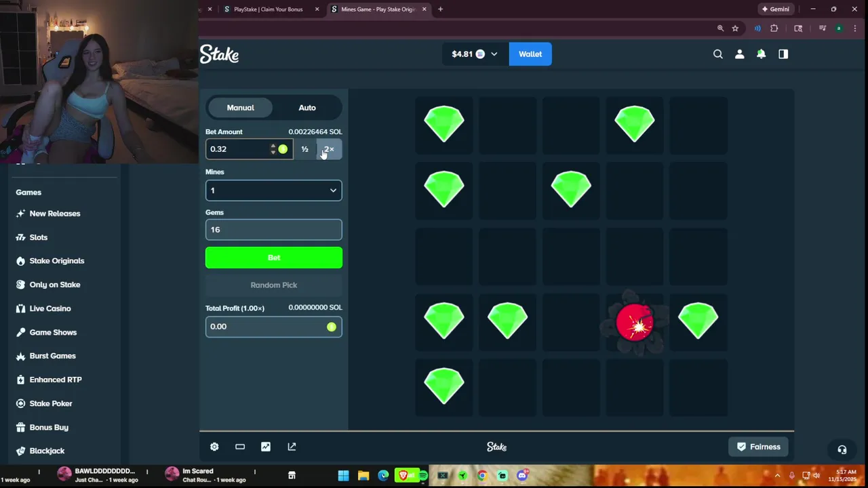Click the Burst Games sidebar icon
The height and width of the screenshot is (488, 868).
[20, 356]
